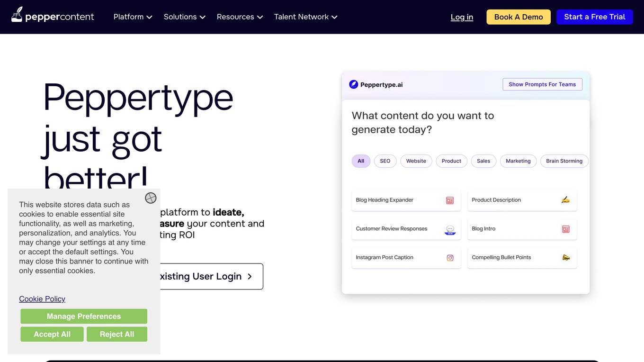Click the Pepper Content logo
644x362 pixels.
(x=53, y=15)
